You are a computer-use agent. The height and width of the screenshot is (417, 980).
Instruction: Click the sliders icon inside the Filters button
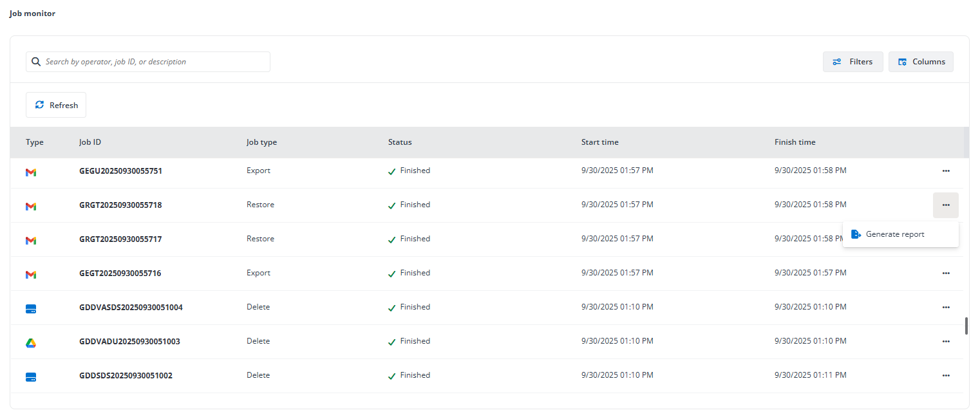[x=836, y=61]
